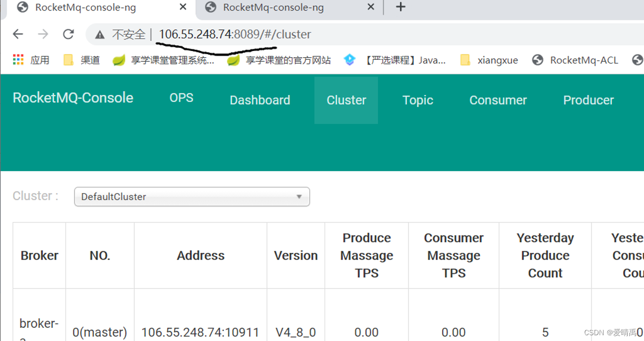Close the second RocketMq-console-ng tab
Image resolution: width=644 pixels, height=341 pixels.
click(371, 7)
